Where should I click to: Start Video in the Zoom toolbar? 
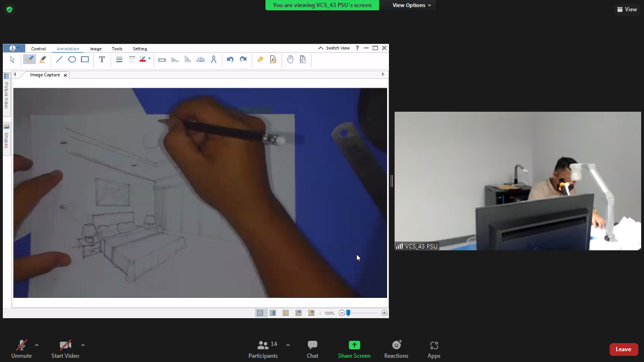(65, 349)
